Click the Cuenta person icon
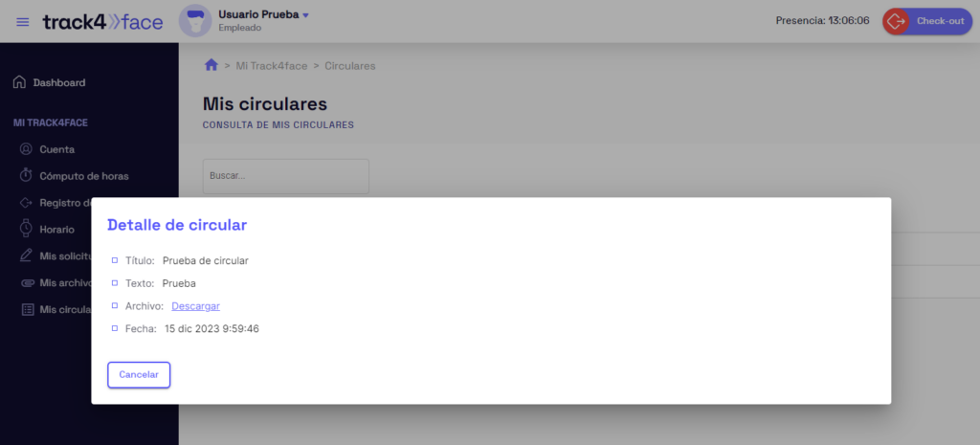The image size is (980, 445). point(26,149)
